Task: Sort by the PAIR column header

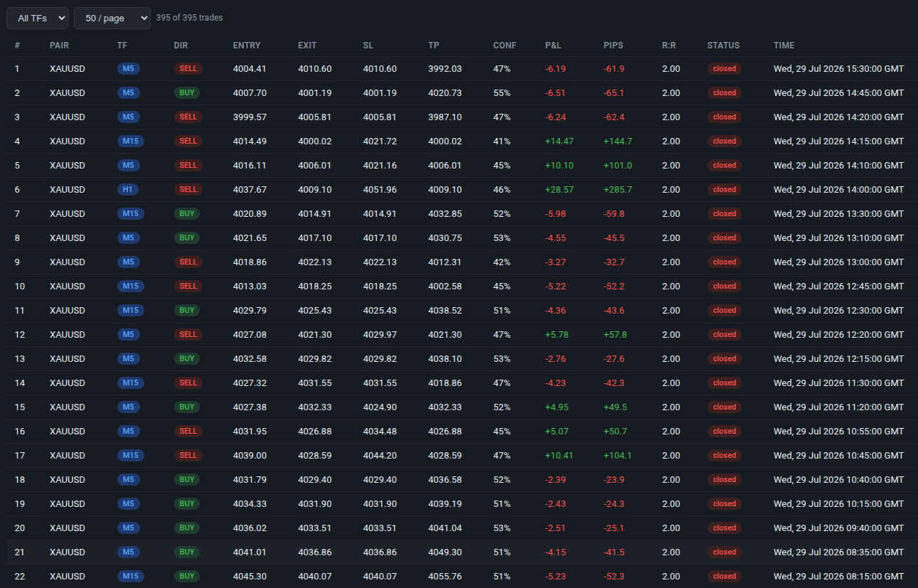Action: 60,45
